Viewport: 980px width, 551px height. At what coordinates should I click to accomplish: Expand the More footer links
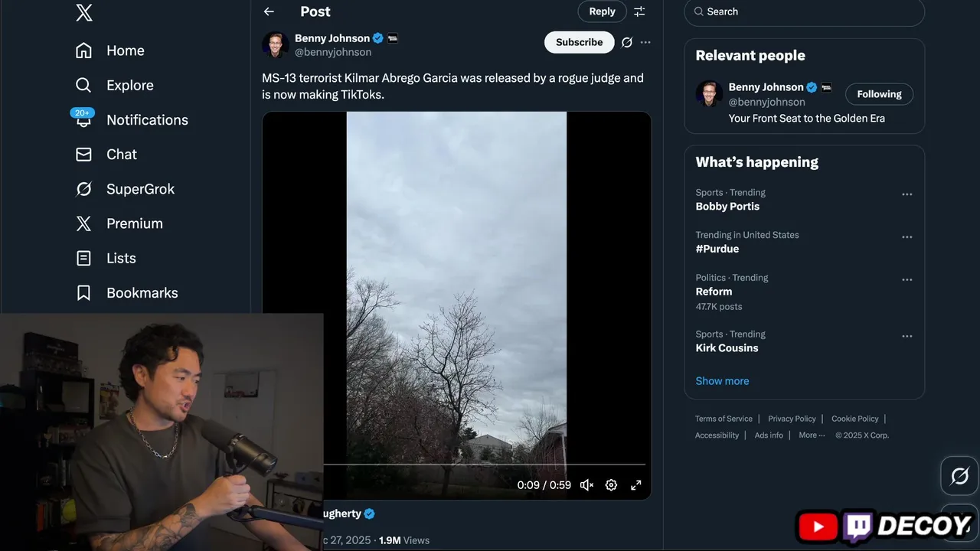click(812, 435)
